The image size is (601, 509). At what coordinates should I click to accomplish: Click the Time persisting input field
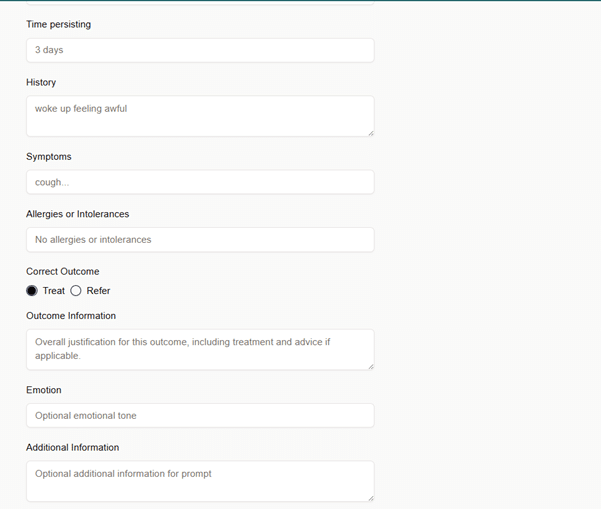click(x=200, y=50)
